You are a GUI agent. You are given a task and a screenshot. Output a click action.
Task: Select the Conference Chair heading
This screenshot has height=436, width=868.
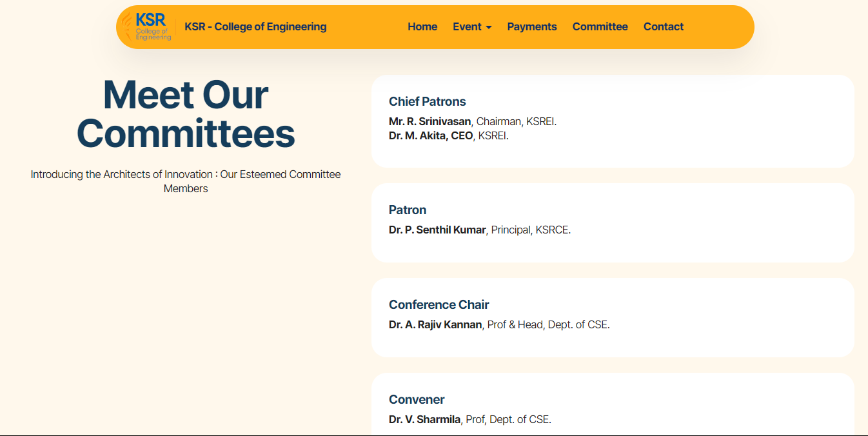[439, 304]
